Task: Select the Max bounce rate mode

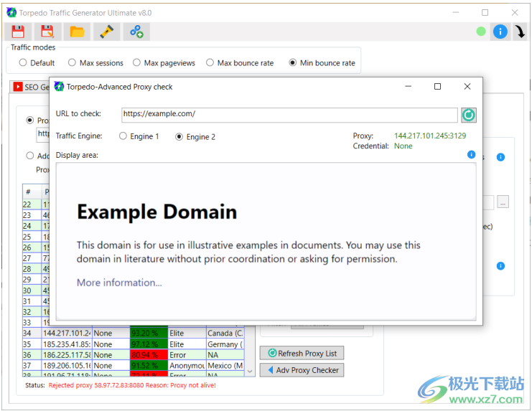Action: coord(240,62)
